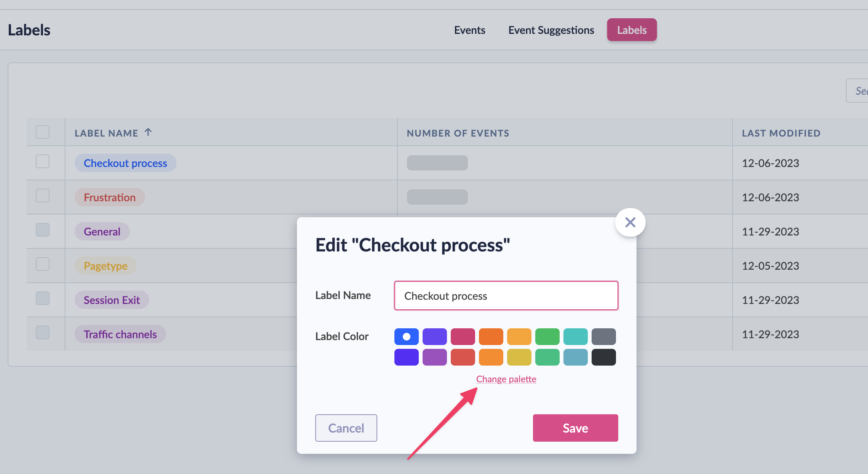Cancel the label edit dialog

pyautogui.click(x=346, y=428)
